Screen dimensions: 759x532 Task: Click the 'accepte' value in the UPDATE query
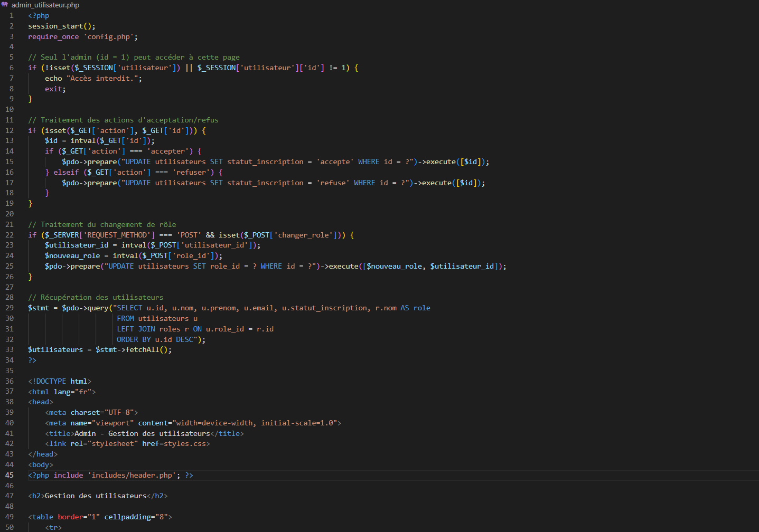[x=335, y=162]
